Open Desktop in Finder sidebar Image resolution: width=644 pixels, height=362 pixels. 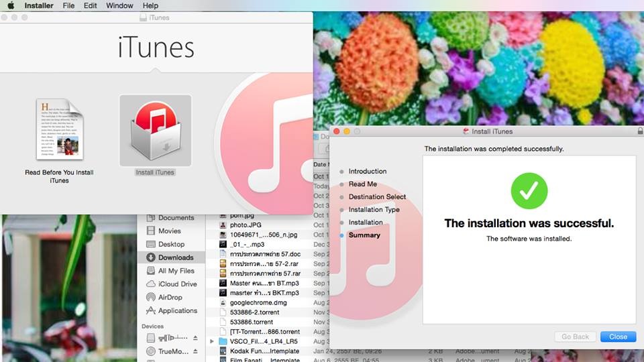pos(171,244)
